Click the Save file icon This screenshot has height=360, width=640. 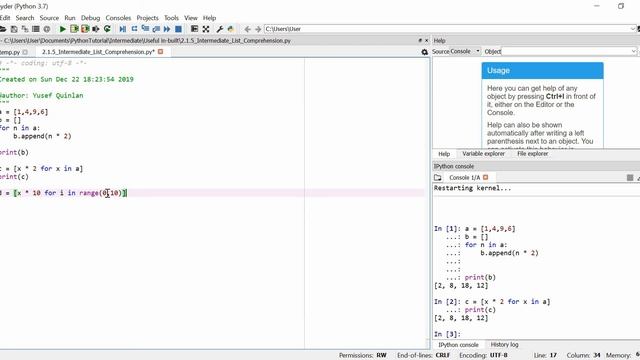point(14,29)
